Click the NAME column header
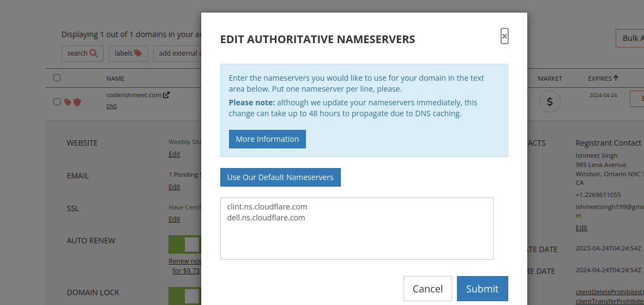644x305 pixels. click(116, 79)
